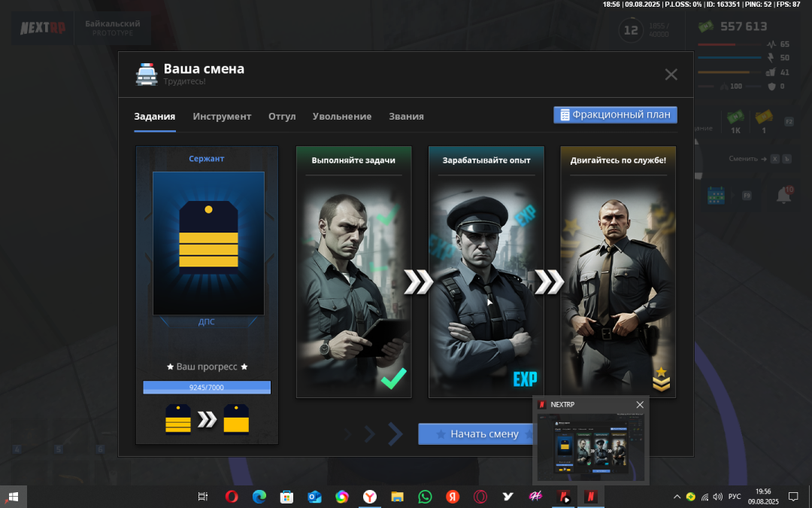This screenshot has width=812, height=508.
Task: Click the 9245/7000 progress bar
Action: [x=208, y=388]
